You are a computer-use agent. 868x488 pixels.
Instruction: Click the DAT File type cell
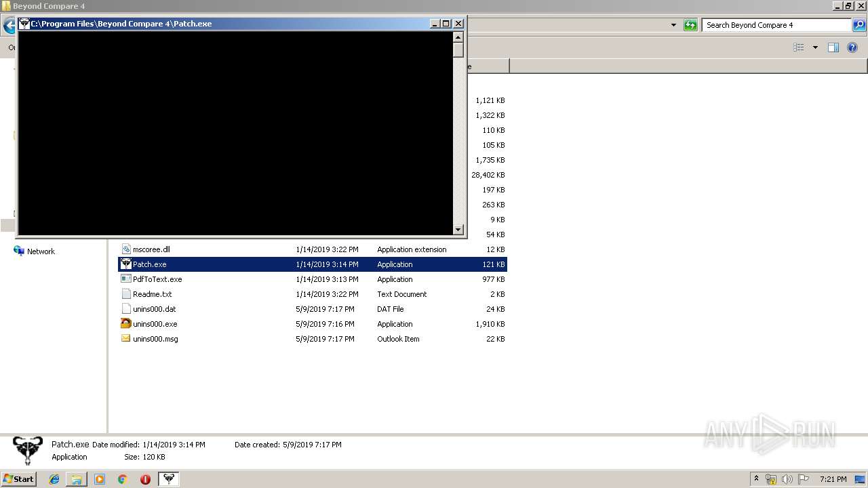click(390, 309)
